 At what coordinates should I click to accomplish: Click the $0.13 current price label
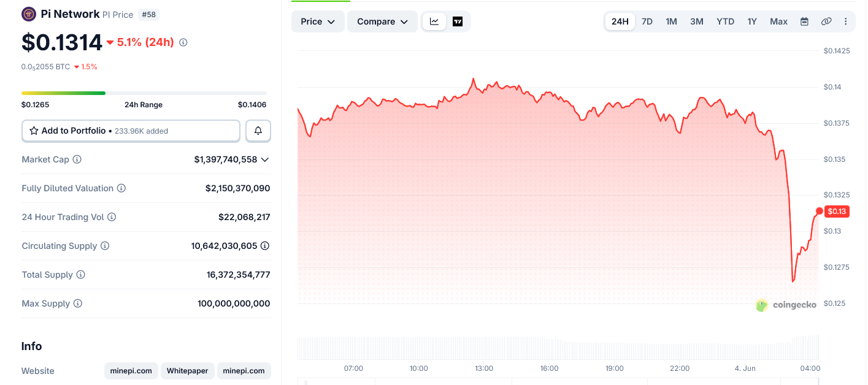837,212
